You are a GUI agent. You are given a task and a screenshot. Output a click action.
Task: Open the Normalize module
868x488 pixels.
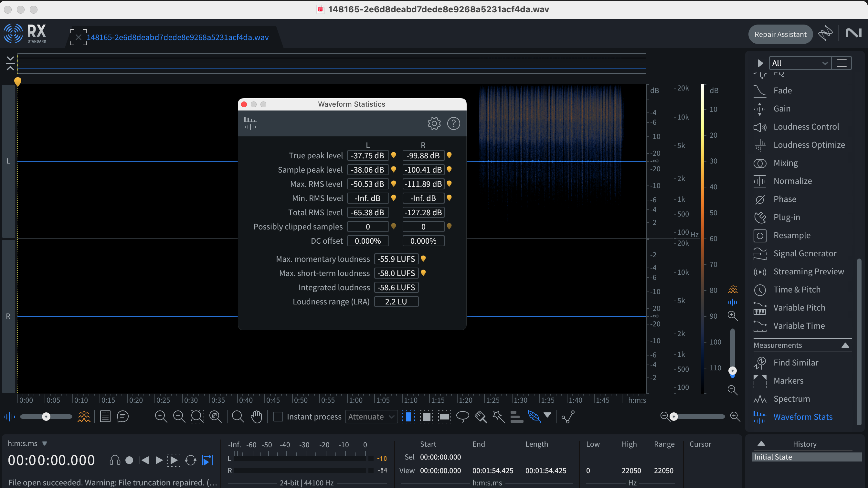(792, 181)
